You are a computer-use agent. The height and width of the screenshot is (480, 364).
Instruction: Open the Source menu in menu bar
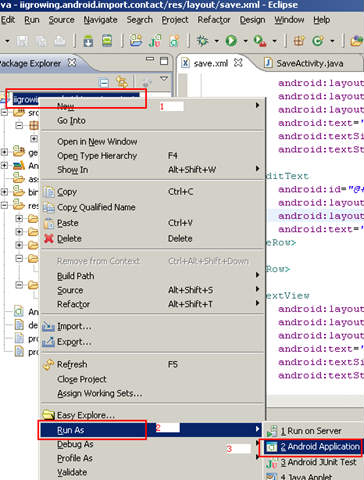click(x=61, y=20)
